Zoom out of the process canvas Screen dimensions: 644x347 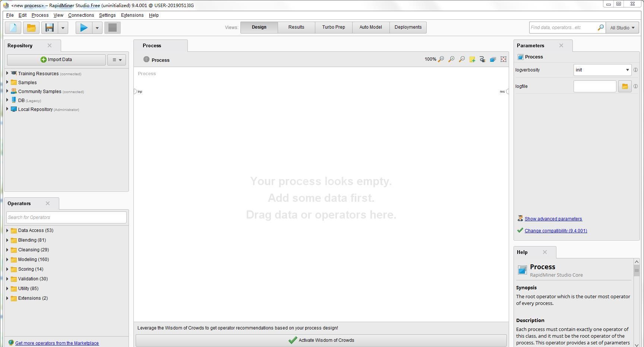click(x=462, y=59)
